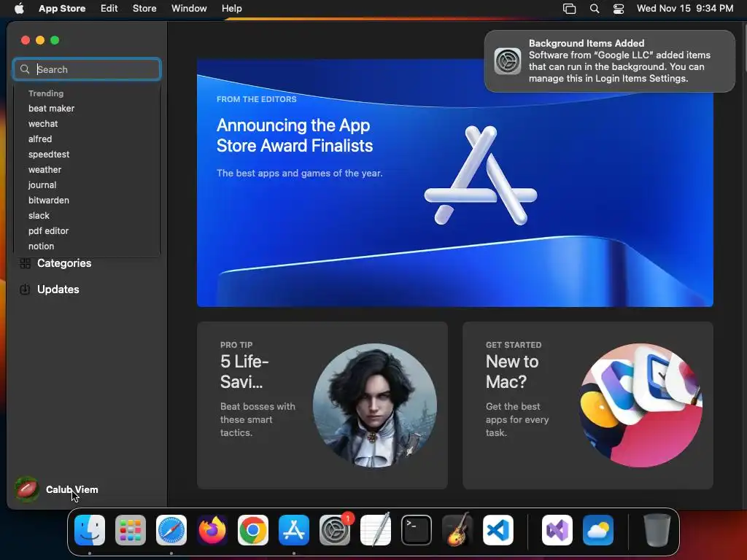Open the Updates sidebar section
This screenshot has height=560, width=747.
click(58, 289)
